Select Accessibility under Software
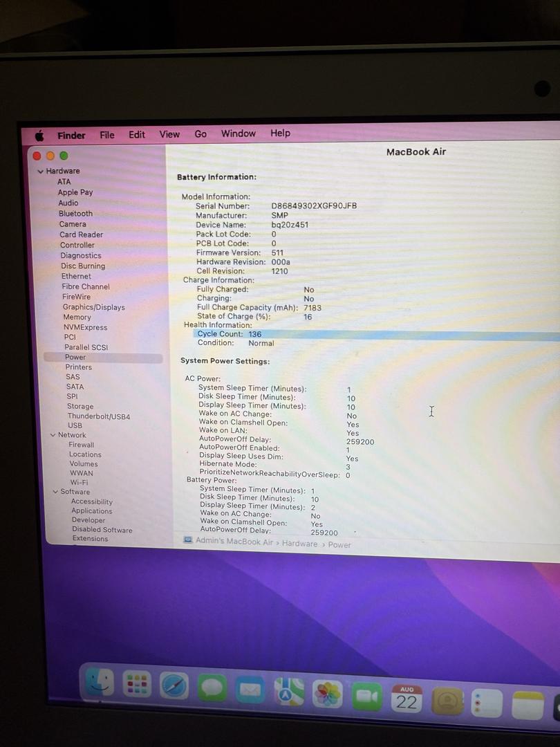This screenshot has width=560, height=747. pos(92,501)
